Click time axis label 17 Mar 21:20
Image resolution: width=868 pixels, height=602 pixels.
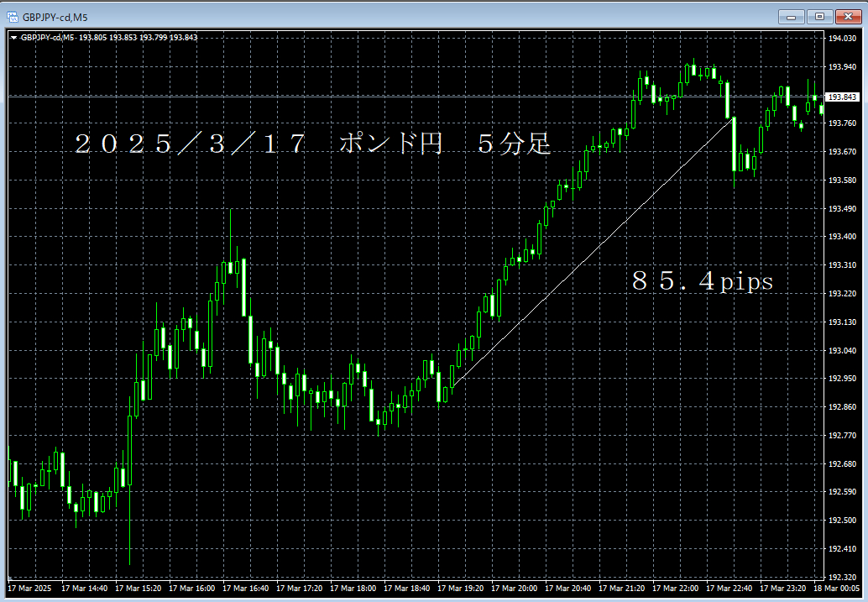(621, 589)
